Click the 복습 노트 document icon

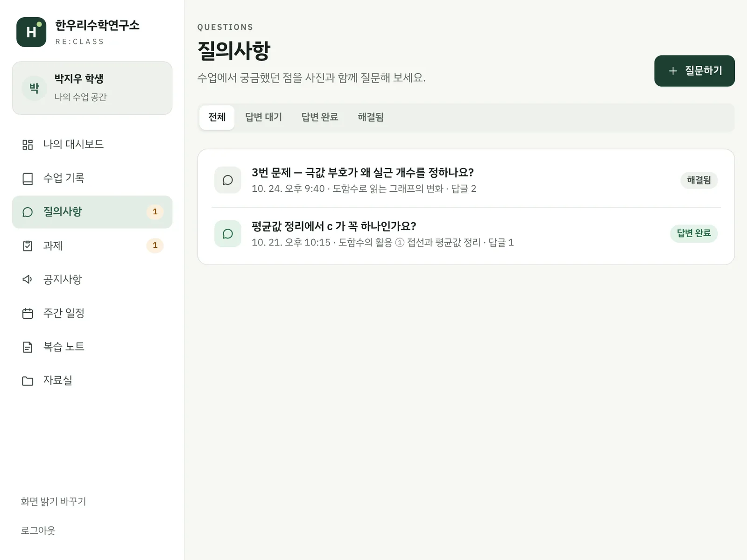(x=28, y=347)
